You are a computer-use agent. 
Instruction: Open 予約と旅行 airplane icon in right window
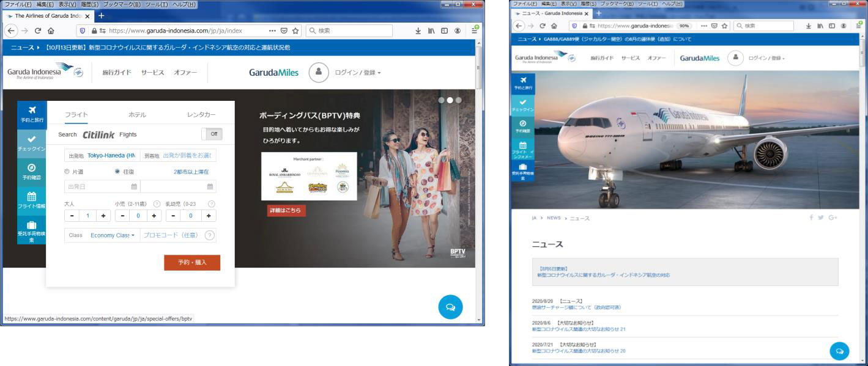pyautogui.click(x=523, y=84)
